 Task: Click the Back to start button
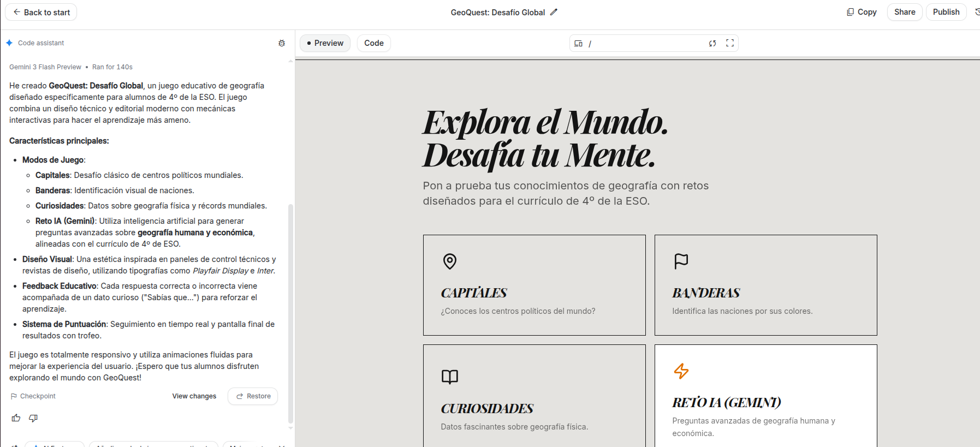(x=41, y=12)
